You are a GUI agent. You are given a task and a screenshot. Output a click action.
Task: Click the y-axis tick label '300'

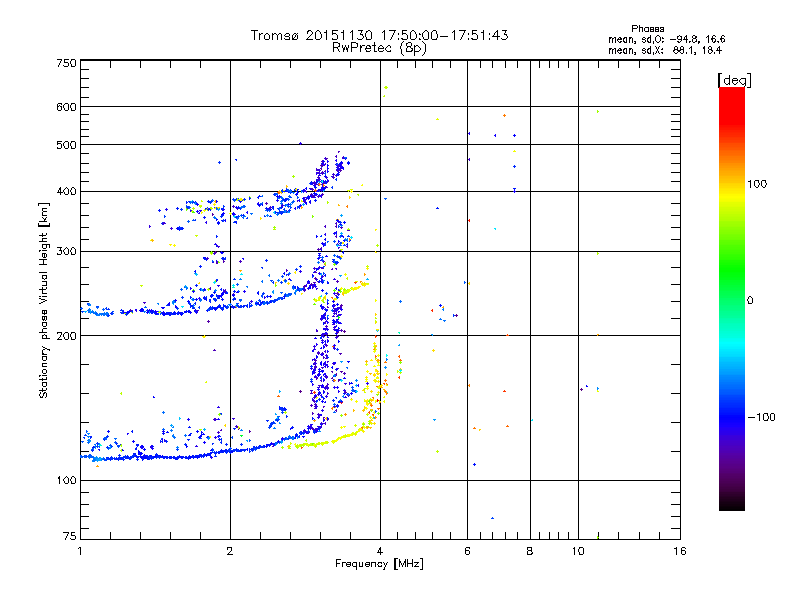tap(66, 252)
